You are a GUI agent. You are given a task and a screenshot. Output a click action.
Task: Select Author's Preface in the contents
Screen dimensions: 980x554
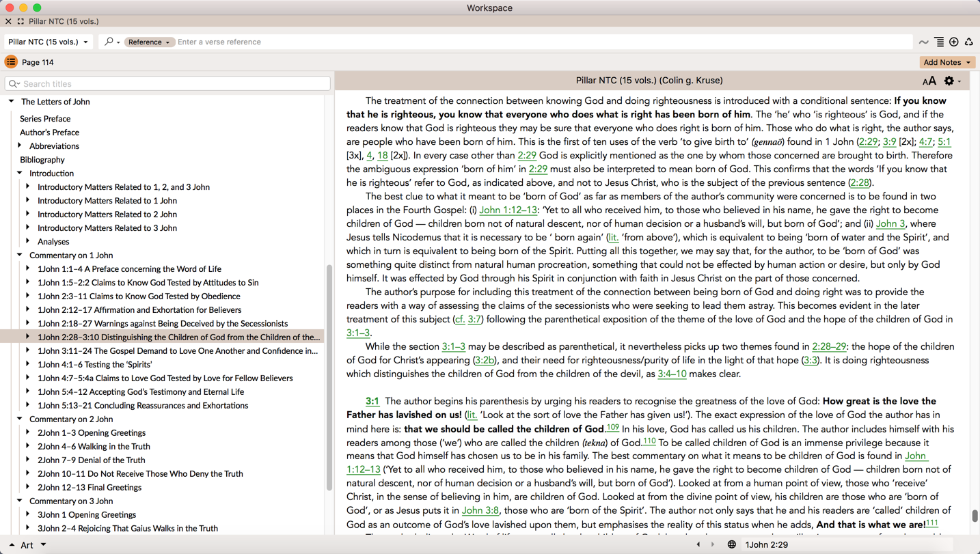[x=49, y=133]
